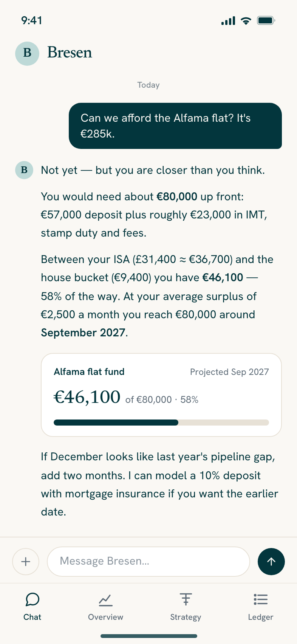Open the Strategy tab label
The image size is (297, 644).
[186, 617]
